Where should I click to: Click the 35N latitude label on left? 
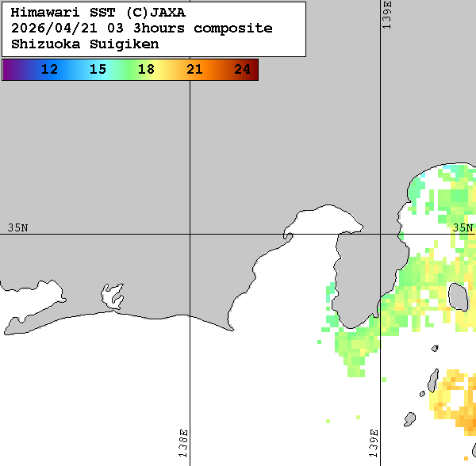click(17, 227)
